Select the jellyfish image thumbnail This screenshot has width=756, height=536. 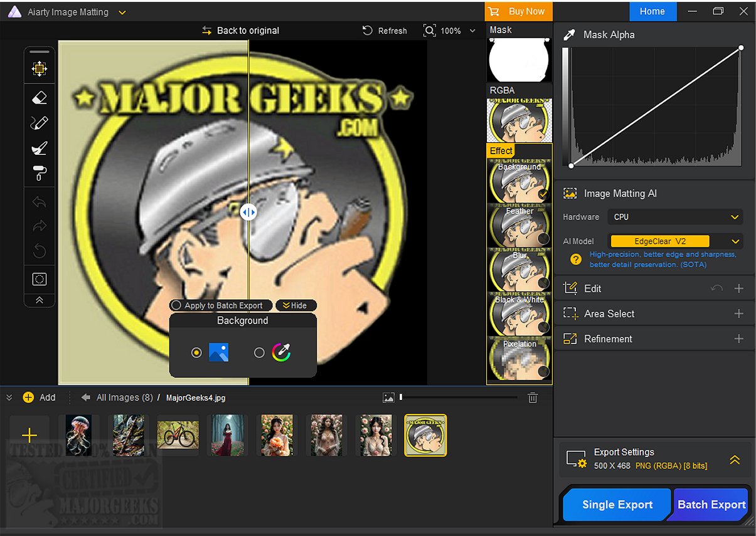[79, 435]
